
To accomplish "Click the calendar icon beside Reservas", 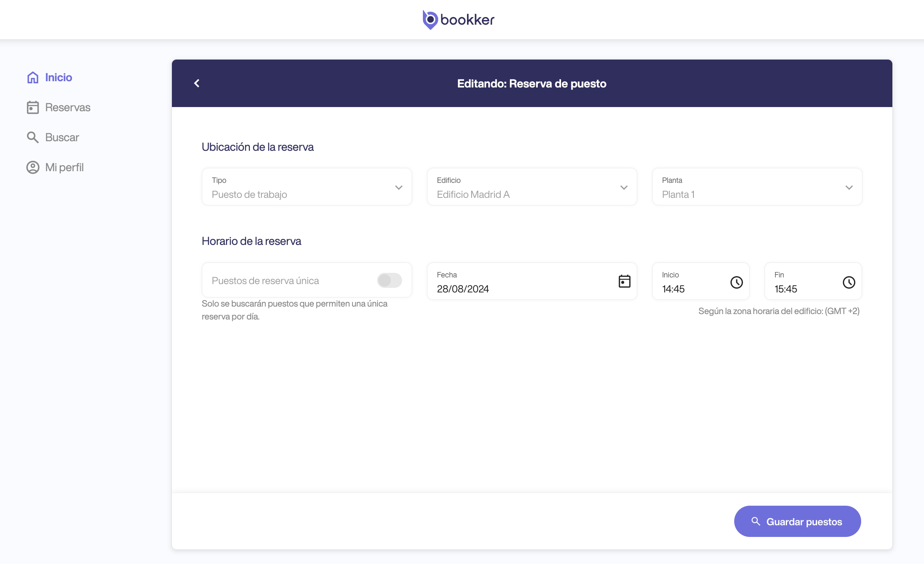I will [x=33, y=107].
